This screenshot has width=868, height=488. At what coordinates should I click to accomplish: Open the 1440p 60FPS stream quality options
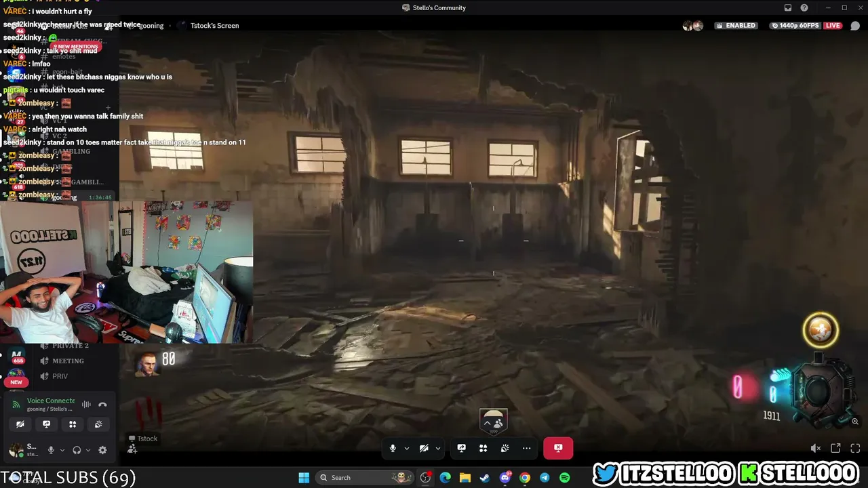click(x=796, y=26)
